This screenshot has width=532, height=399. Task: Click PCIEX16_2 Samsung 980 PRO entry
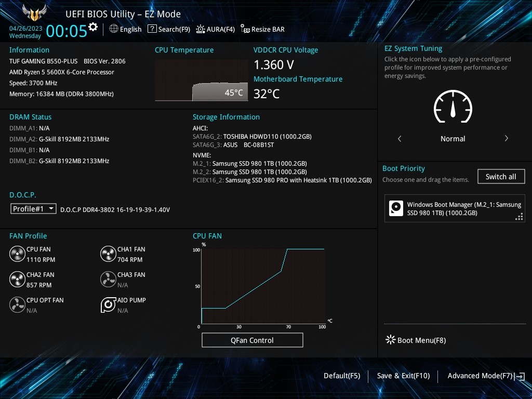tap(282, 180)
